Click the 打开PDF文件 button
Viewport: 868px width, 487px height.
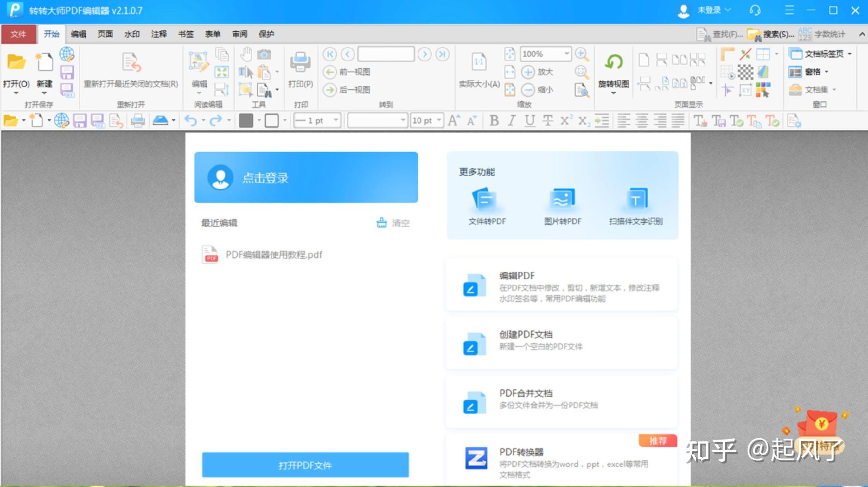tap(306, 465)
